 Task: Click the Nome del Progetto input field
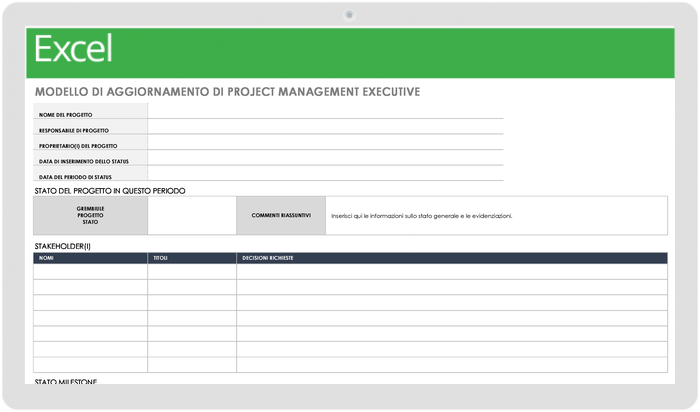(x=325, y=114)
